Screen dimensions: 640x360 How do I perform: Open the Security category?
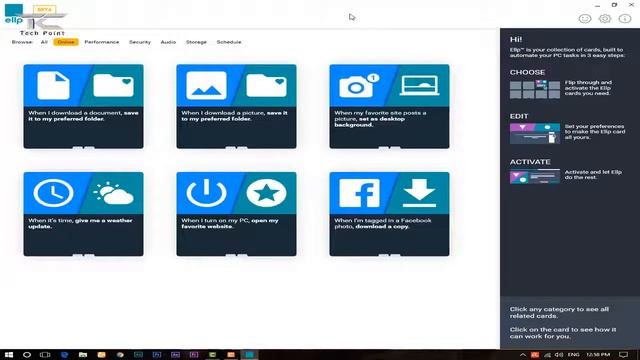point(140,42)
